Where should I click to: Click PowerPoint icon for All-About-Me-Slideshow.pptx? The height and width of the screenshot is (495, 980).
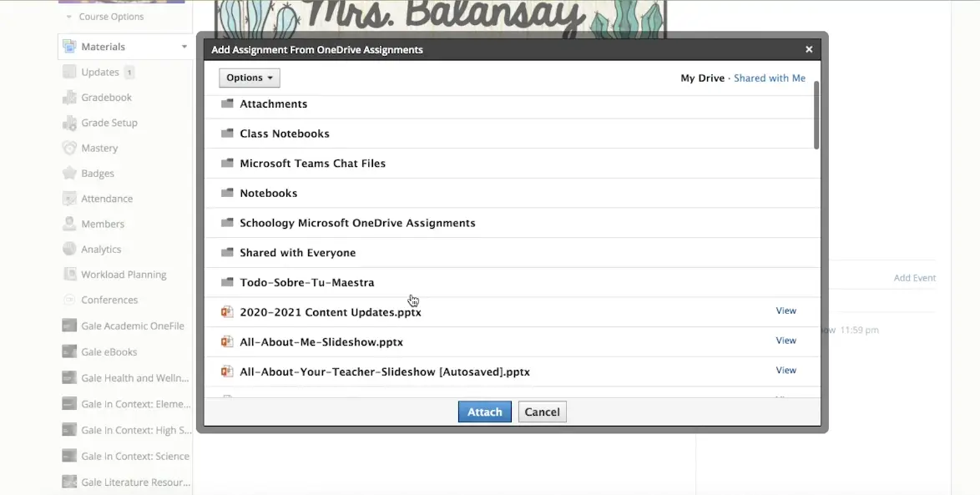coord(226,342)
